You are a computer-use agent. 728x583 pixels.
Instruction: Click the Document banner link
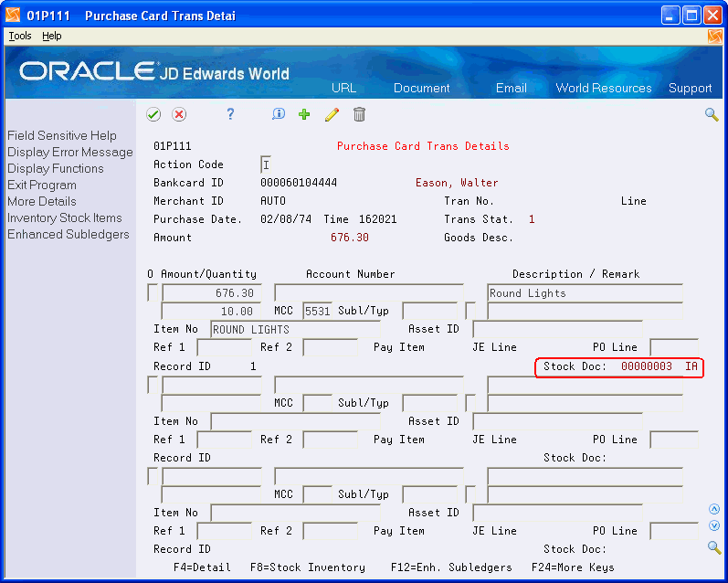pos(422,88)
